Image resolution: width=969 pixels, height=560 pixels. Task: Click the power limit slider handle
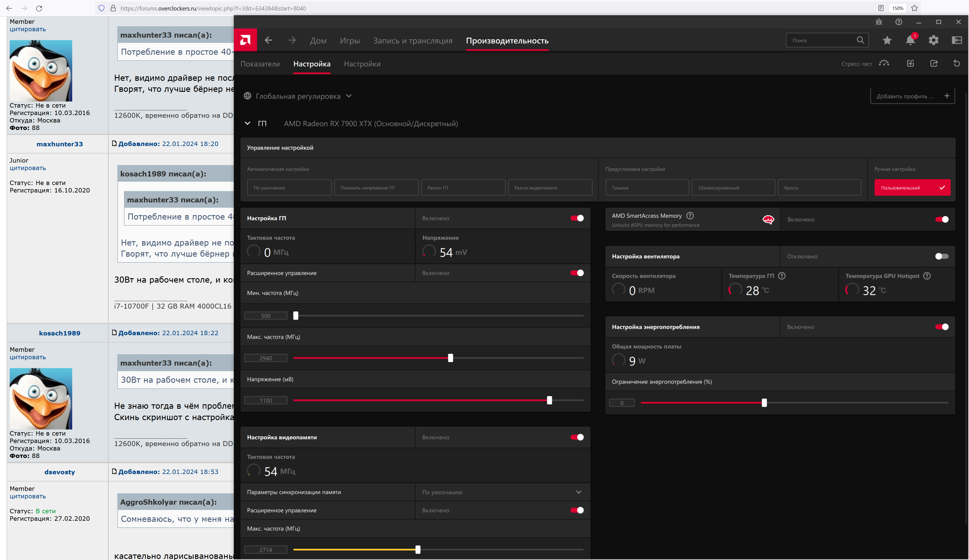point(764,403)
